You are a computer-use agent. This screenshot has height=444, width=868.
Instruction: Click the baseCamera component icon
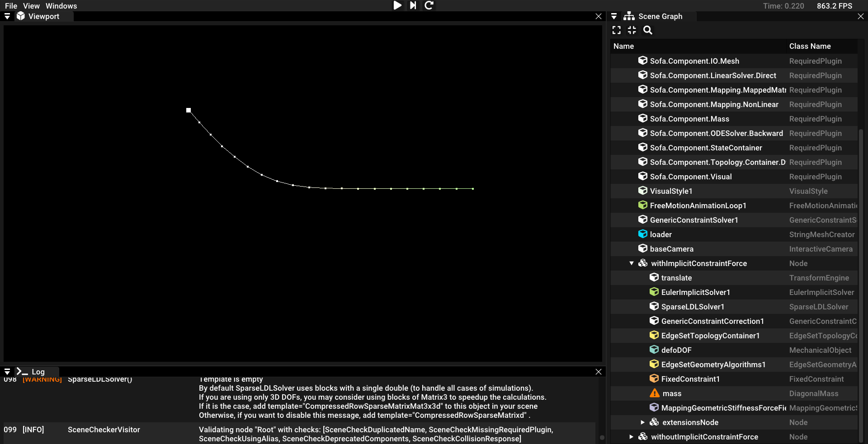click(x=643, y=248)
